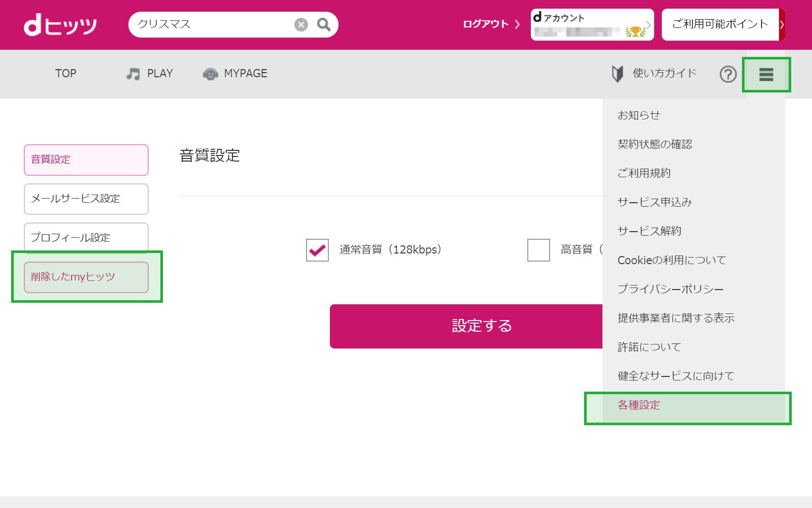Select サービス解約 in the menu

tap(650, 231)
